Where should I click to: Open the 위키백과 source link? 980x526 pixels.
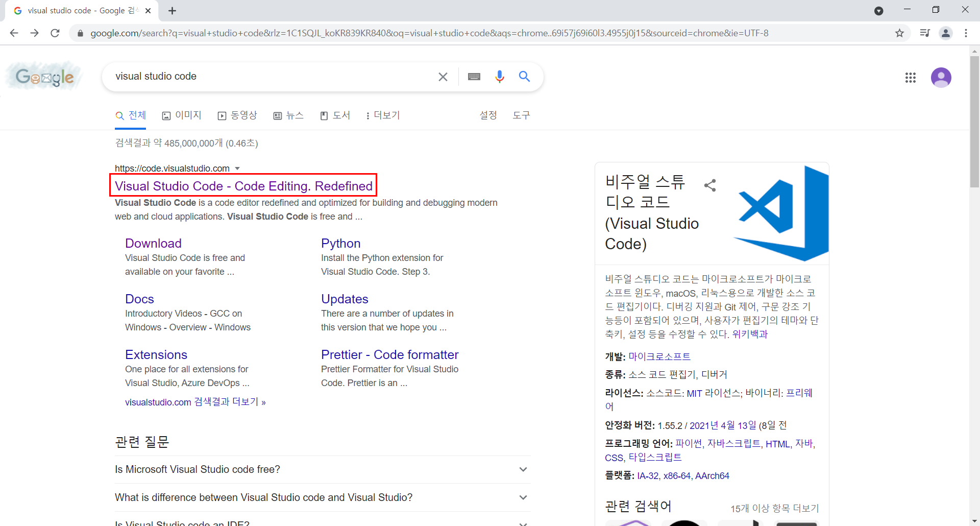pyautogui.click(x=750, y=334)
